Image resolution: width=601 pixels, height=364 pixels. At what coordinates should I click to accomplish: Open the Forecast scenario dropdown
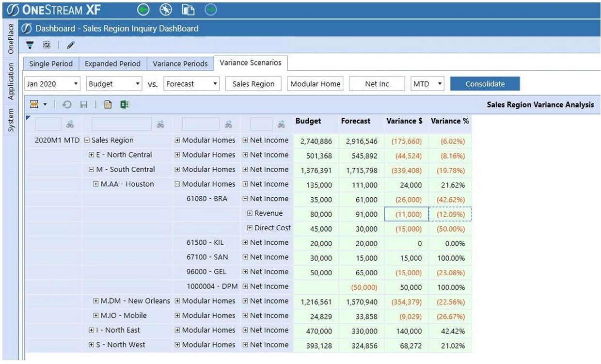coord(192,84)
